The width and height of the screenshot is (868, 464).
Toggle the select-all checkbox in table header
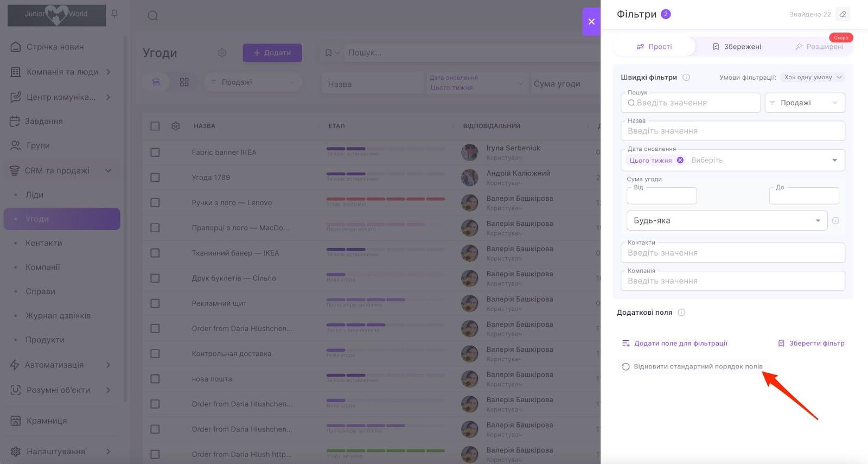[155, 126]
